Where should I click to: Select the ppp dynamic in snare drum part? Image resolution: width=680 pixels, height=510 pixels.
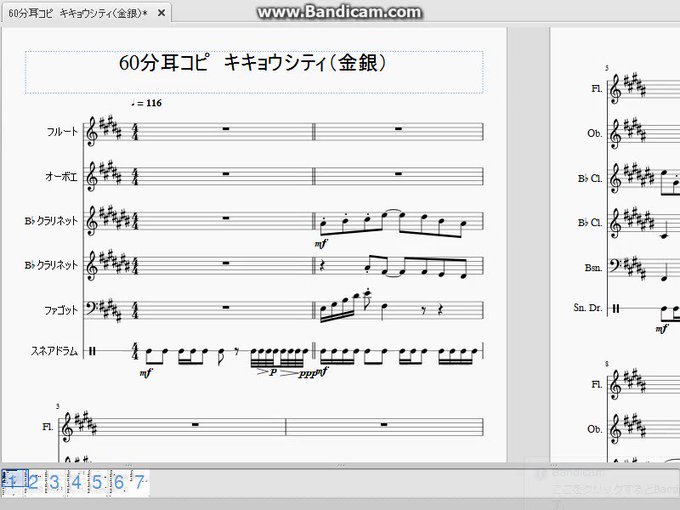coord(307,375)
